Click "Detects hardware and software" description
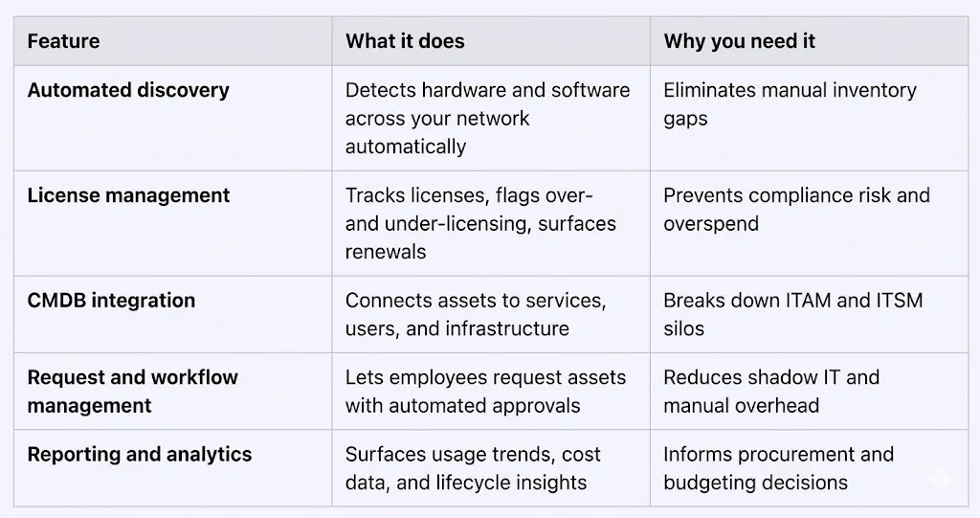980x518 pixels. 487,90
